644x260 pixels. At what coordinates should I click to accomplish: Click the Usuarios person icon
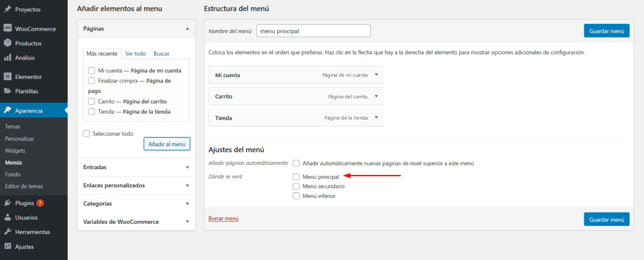coord(7,217)
